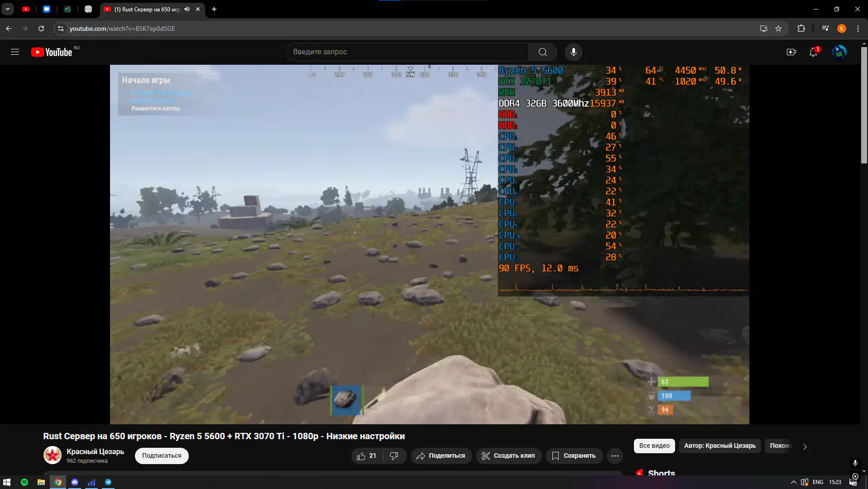Open the media control playlist icon
This screenshot has height=489, width=868.
825,29
